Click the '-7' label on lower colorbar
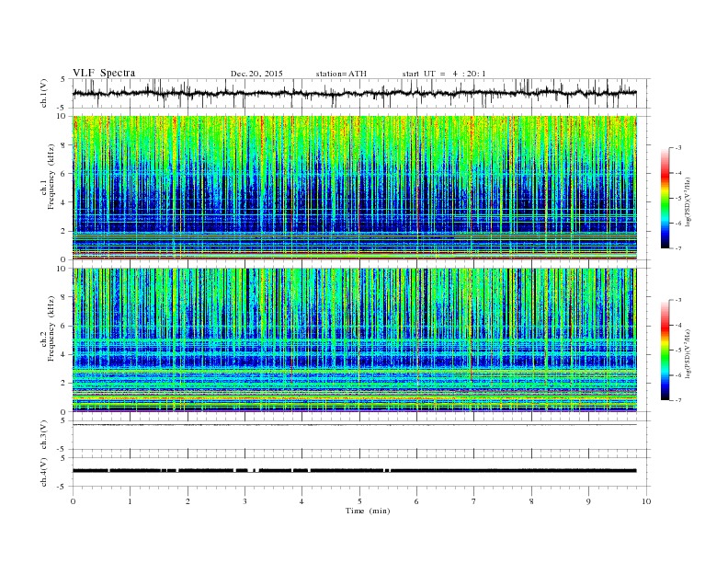728x563 pixels. [677, 400]
